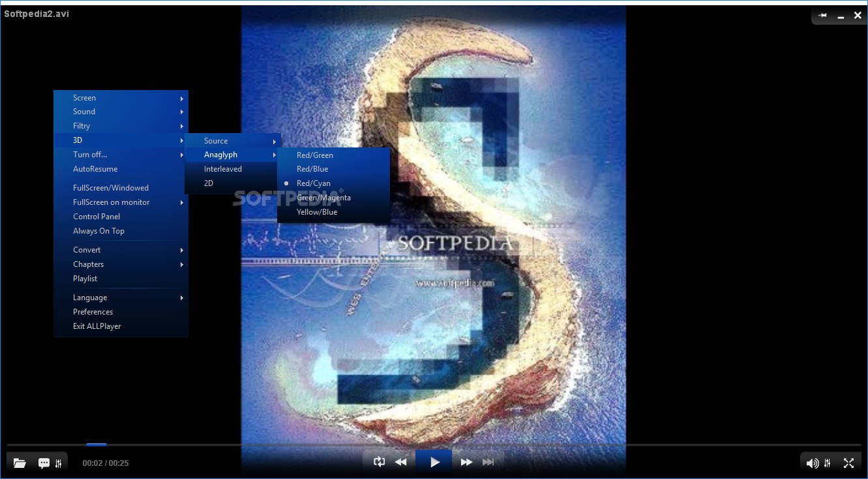Open audio settings sliders near volume
The height and width of the screenshot is (479, 868).
[828, 463]
